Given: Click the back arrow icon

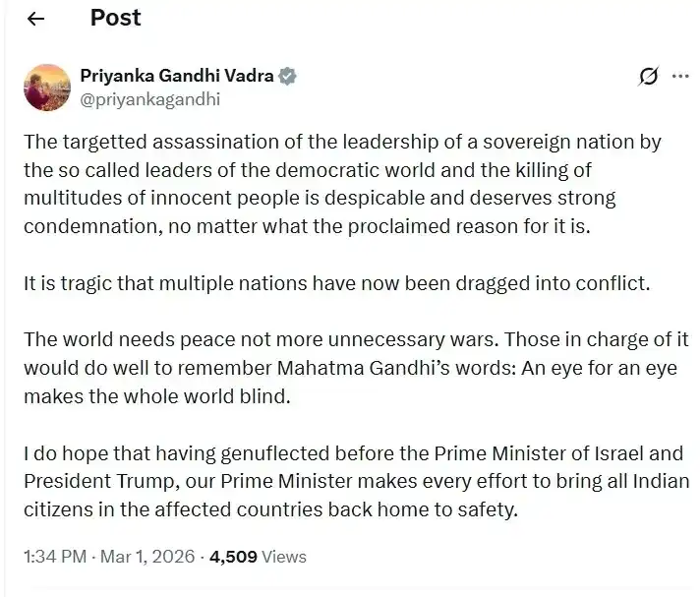Looking at the screenshot, I should (x=36, y=20).
